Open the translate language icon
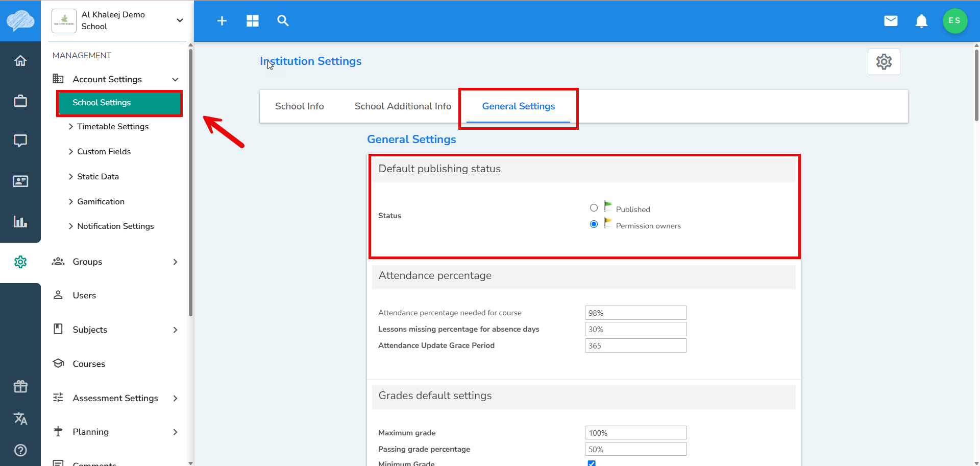Viewport: 980px width, 466px height. pyautogui.click(x=20, y=418)
